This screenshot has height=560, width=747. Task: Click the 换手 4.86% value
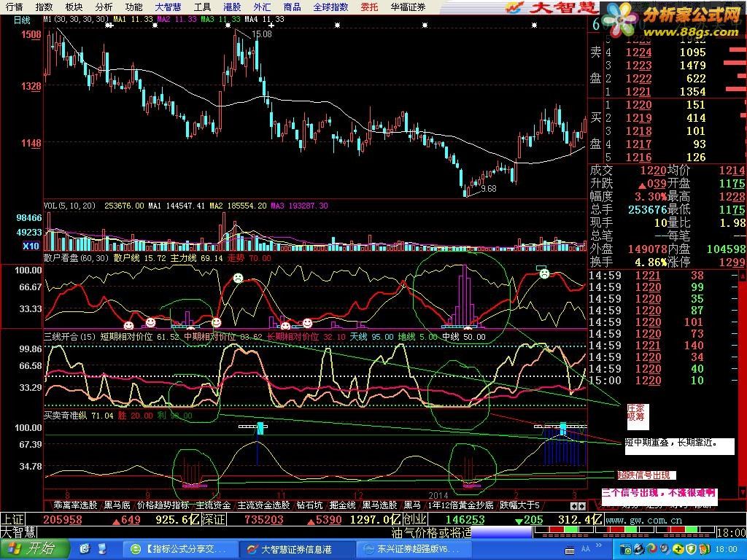[x=650, y=262]
